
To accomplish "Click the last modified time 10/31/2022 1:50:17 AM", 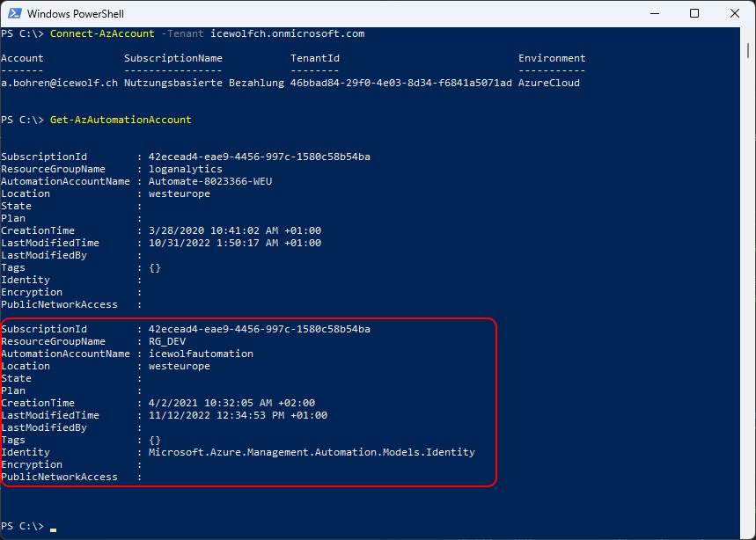I will click(x=213, y=244).
